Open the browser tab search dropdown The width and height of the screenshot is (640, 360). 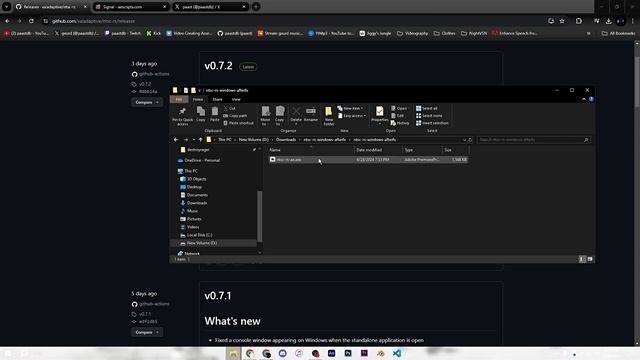click(7, 7)
